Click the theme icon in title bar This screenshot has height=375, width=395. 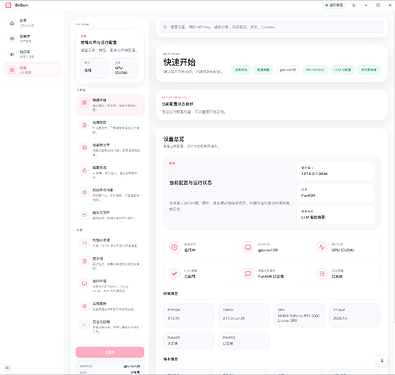tap(354, 5)
